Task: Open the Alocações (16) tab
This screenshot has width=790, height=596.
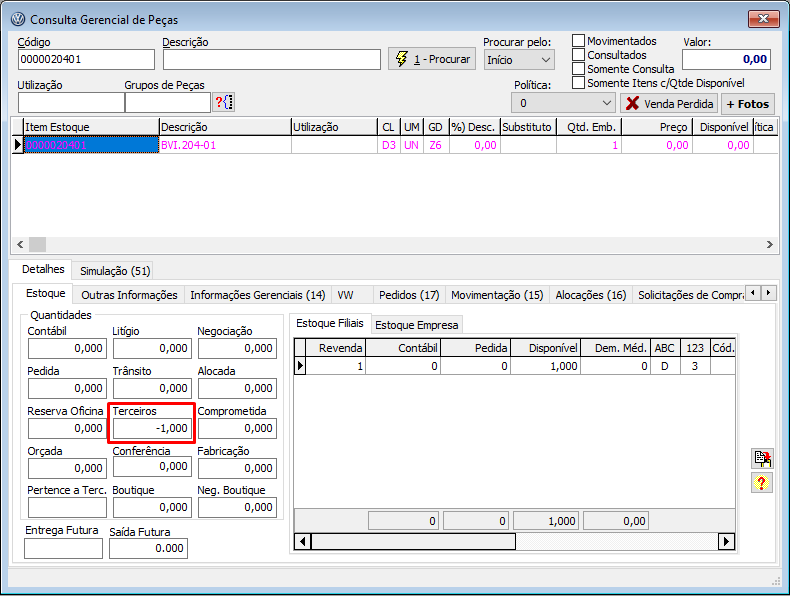Action: pyautogui.click(x=590, y=295)
